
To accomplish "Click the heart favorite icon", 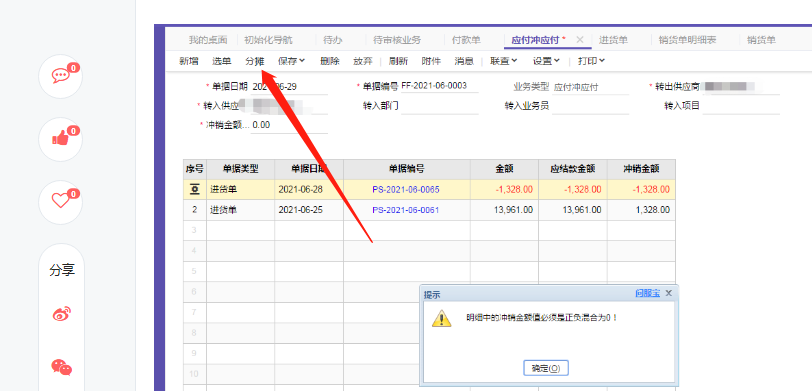I will 61,201.
